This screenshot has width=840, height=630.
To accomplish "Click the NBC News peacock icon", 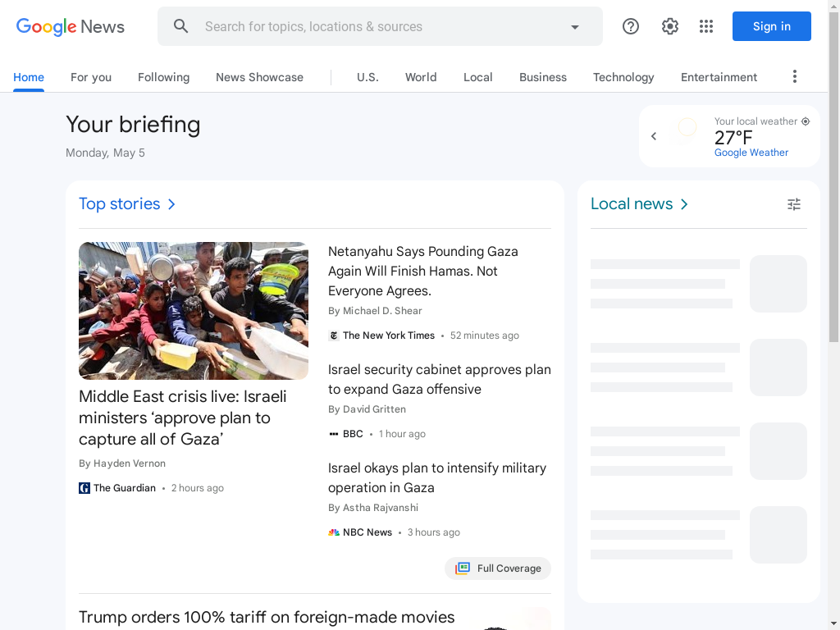I will click(333, 532).
